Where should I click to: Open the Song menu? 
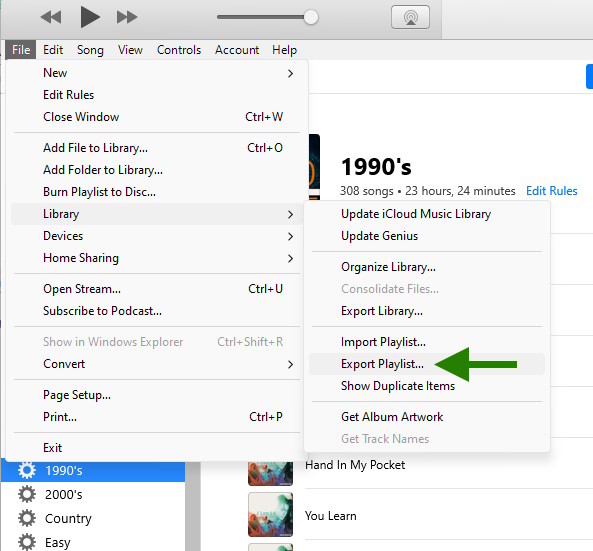[x=90, y=50]
